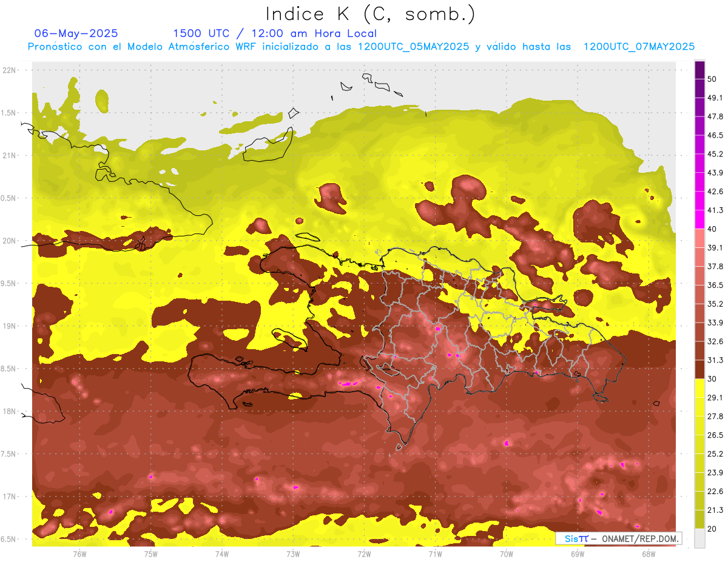Click the dark brown swatch between 30 and 31.3
This screenshot has width=728, height=562.
click(x=699, y=369)
